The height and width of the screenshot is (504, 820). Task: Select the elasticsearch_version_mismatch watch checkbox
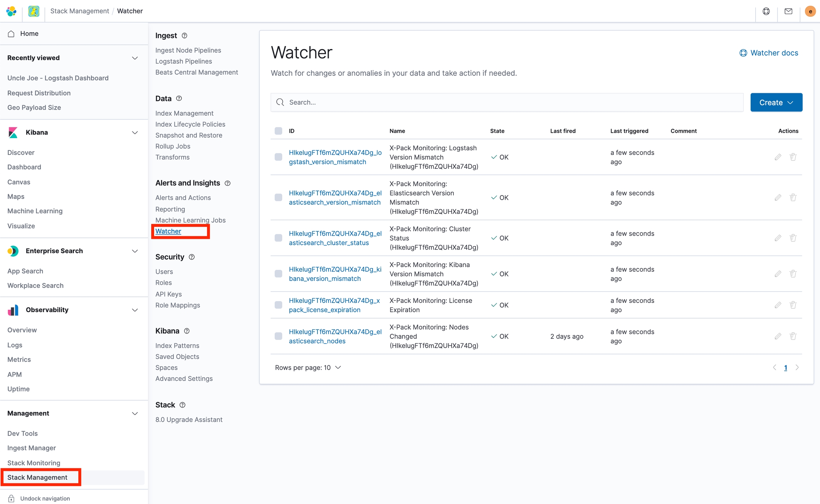(278, 198)
